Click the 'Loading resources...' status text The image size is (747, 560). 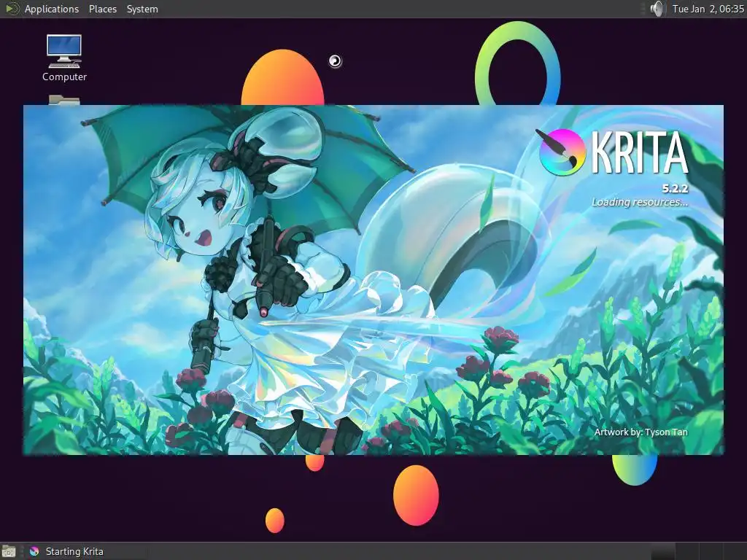(x=640, y=203)
